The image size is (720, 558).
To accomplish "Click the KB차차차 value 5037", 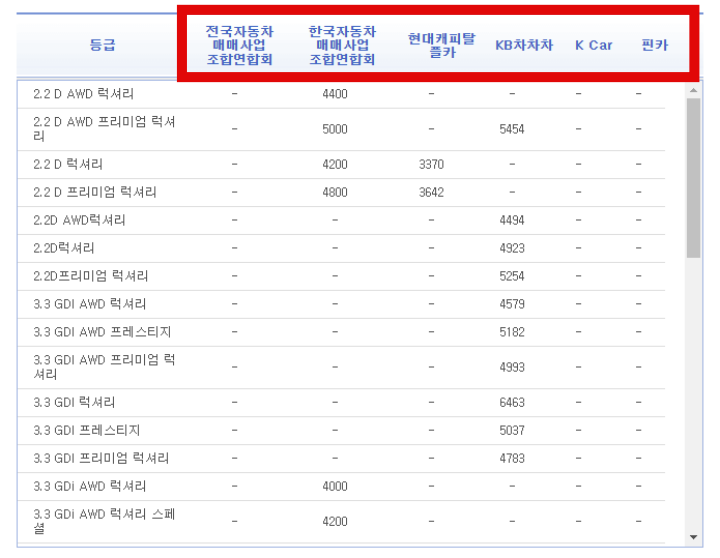I will click(512, 431).
